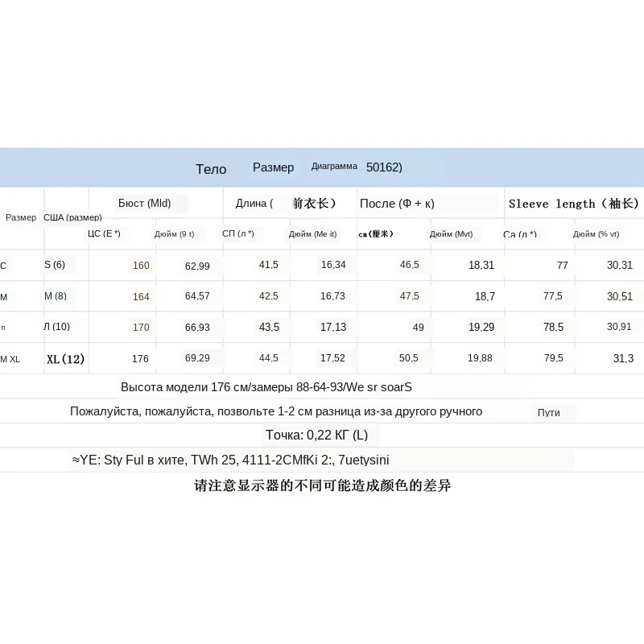644x644 pixels.
Task: Click the inch value '64,57'
Action: pos(197,296)
